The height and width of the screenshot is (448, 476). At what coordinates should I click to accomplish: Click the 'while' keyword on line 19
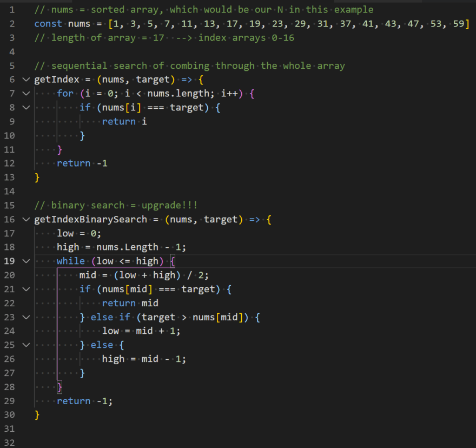71,261
